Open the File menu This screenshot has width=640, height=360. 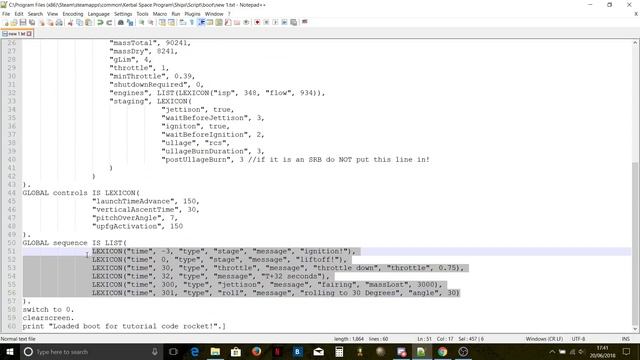coord(6,14)
